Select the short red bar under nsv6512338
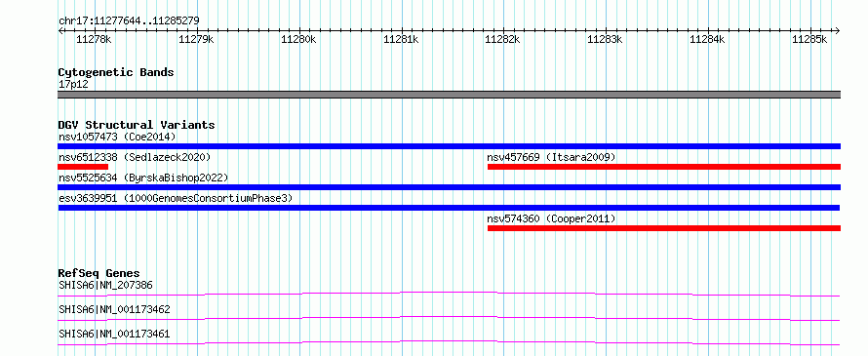Screen dimensions: 868x356 coord(83,167)
